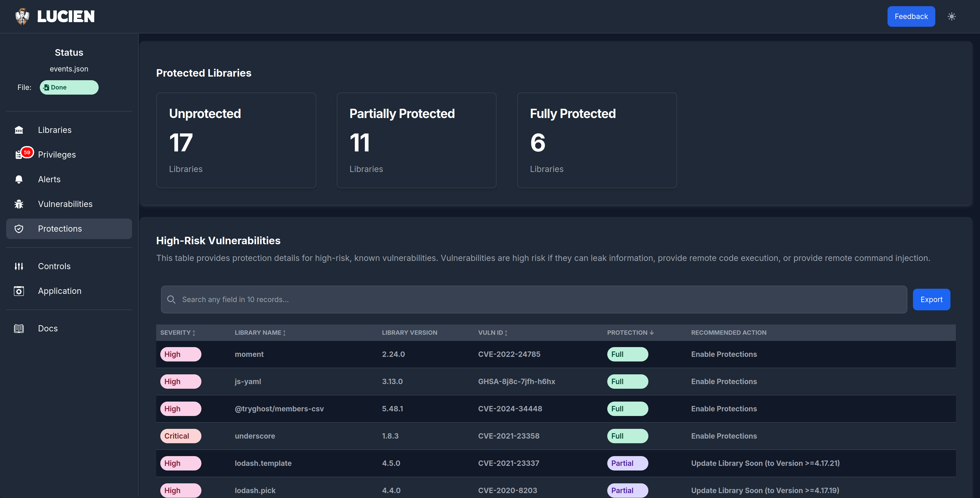Viewport: 980px width, 498px height.
Task: Click the Protections shield icon
Action: (19, 229)
